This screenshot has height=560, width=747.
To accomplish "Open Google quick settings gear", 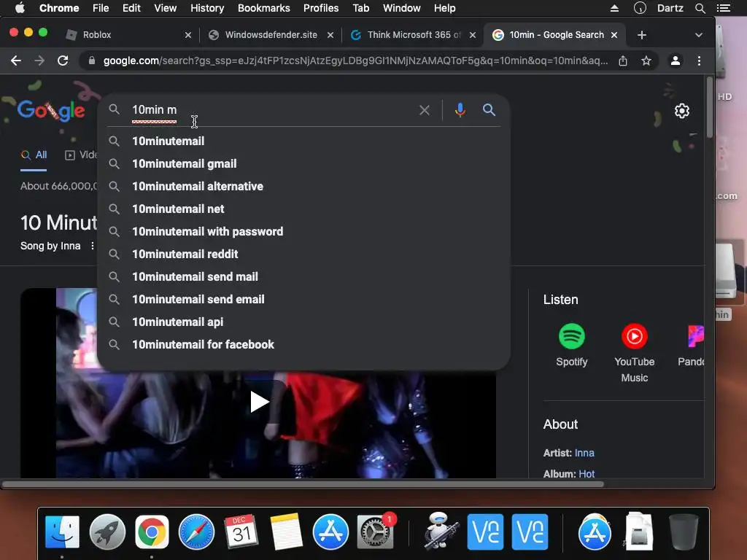I will click(682, 111).
